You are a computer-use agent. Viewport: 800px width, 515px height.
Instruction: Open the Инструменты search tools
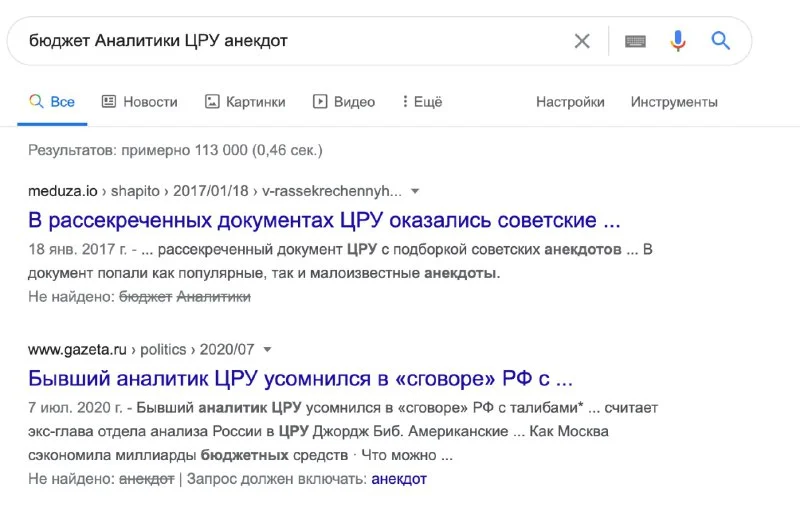coord(674,102)
